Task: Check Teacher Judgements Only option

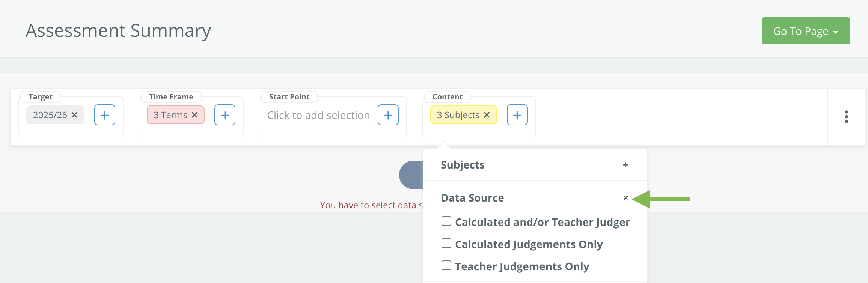Action: tap(446, 266)
